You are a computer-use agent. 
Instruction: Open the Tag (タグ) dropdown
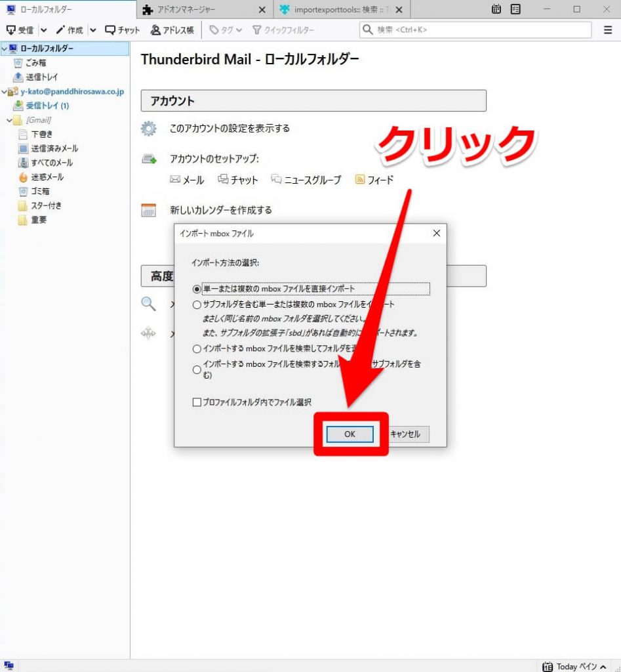click(226, 30)
